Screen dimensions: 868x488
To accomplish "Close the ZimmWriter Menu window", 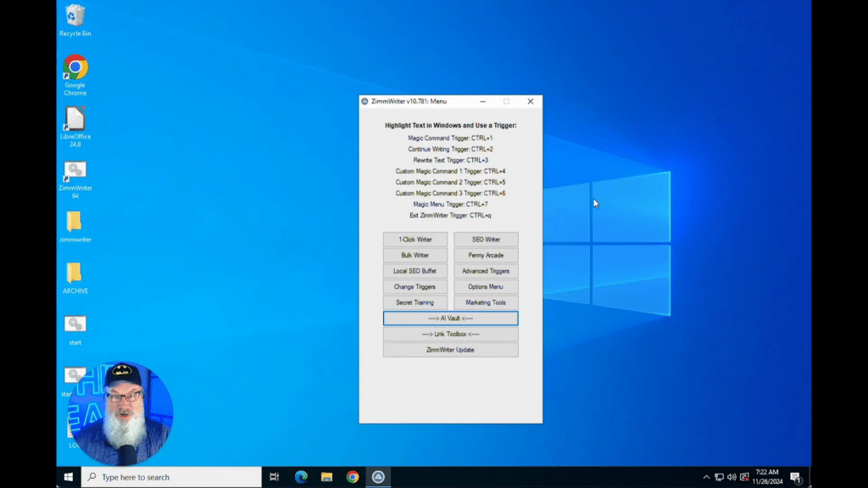I will click(x=531, y=102).
